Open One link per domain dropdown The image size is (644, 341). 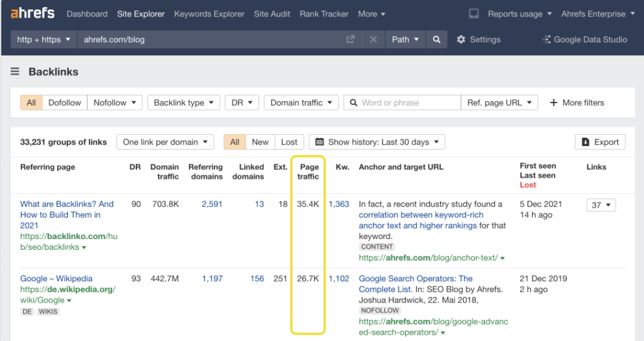tap(165, 142)
